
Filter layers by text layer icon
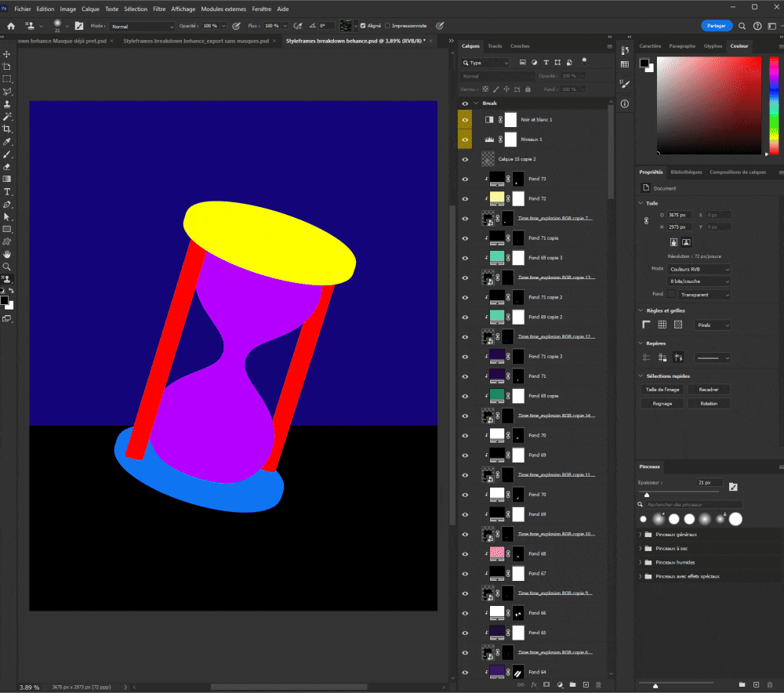click(546, 63)
